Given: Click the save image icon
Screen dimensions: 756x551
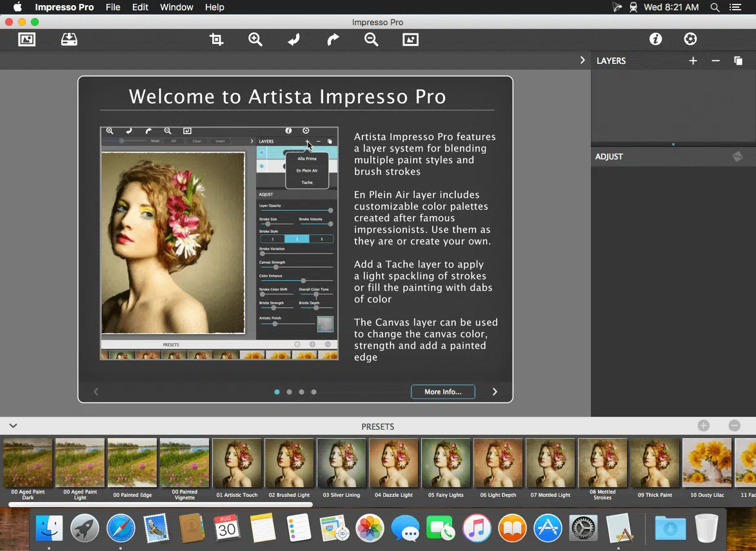Looking at the screenshot, I should tap(69, 39).
